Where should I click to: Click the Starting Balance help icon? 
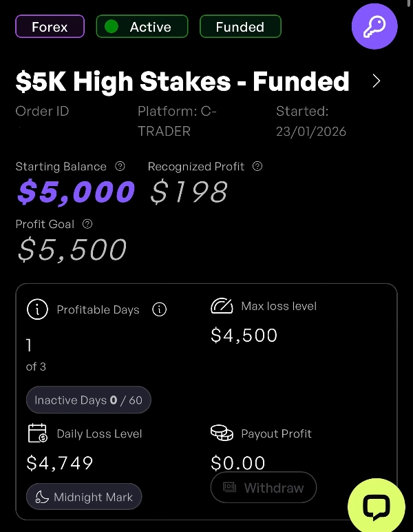(x=120, y=166)
